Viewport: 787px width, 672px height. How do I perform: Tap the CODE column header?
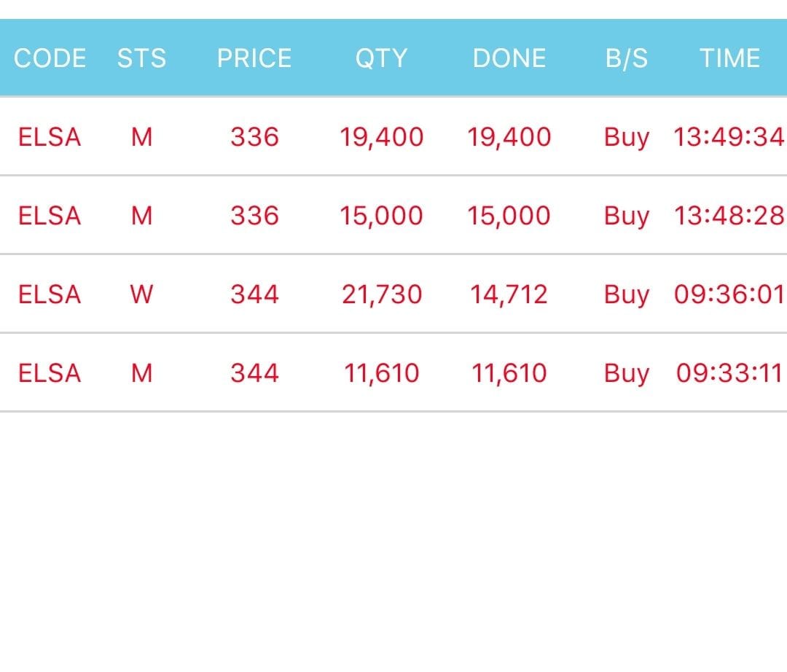(x=50, y=58)
